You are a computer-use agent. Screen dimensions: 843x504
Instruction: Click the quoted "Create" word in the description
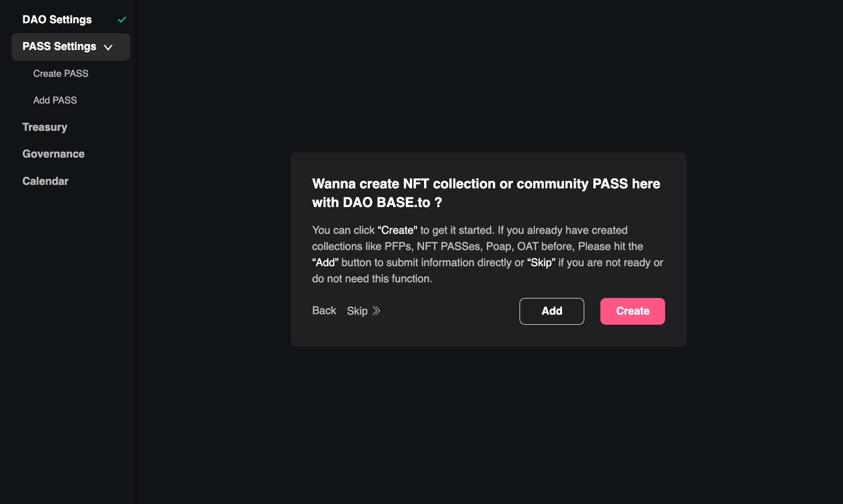click(x=397, y=230)
